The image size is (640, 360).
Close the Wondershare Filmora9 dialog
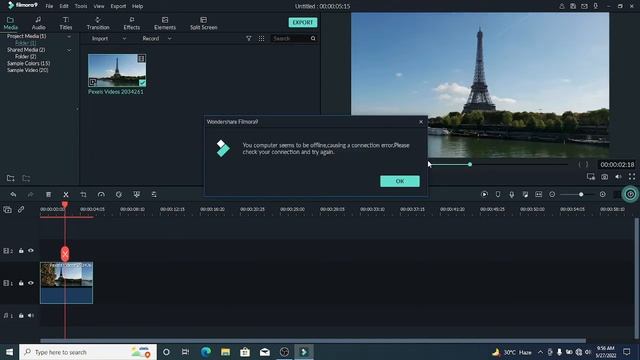click(421, 122)
